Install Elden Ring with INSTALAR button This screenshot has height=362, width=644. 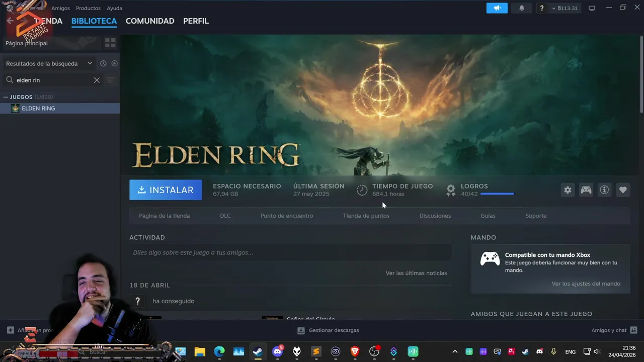[166, 190]
